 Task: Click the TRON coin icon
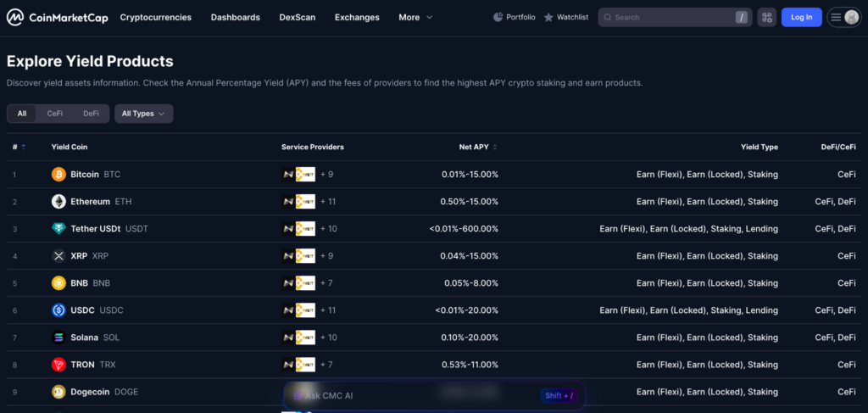click(58, 365)
